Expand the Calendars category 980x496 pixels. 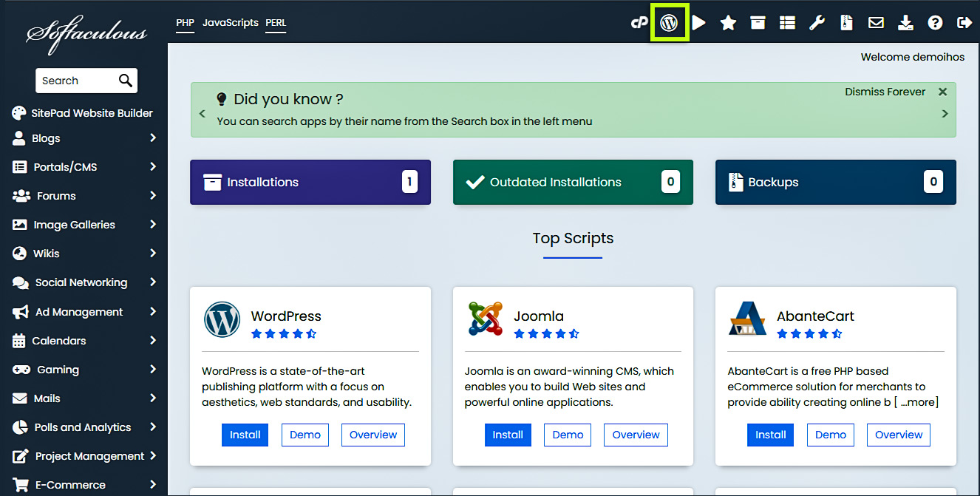[153, 341]
